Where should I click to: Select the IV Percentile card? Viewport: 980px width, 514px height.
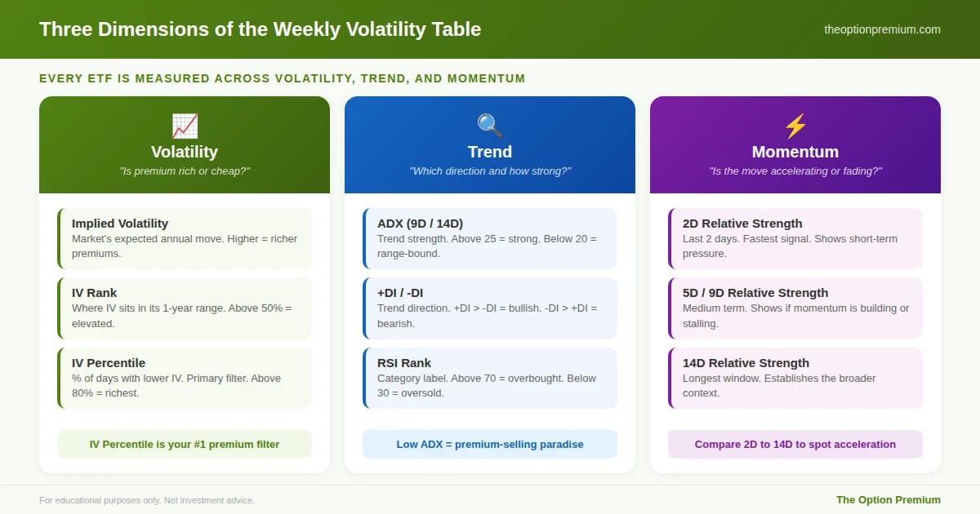(185, 379)
